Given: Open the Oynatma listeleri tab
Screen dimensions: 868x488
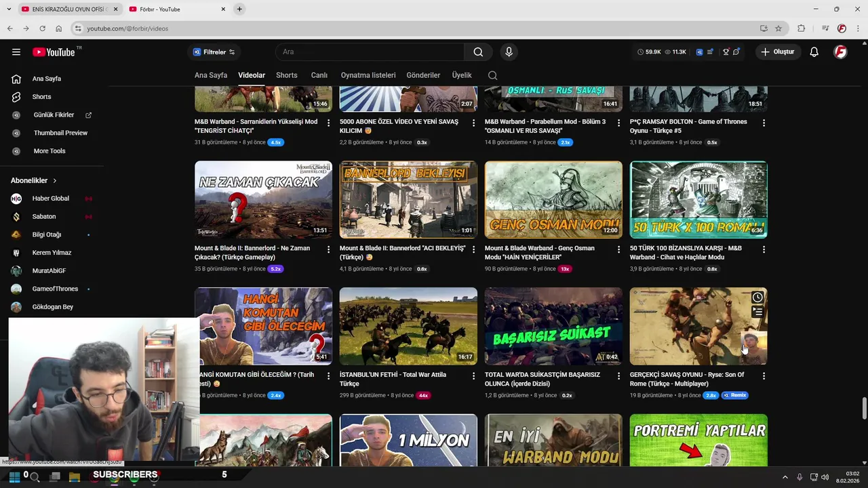Looking at the screenshot, I should pos(368,75).
